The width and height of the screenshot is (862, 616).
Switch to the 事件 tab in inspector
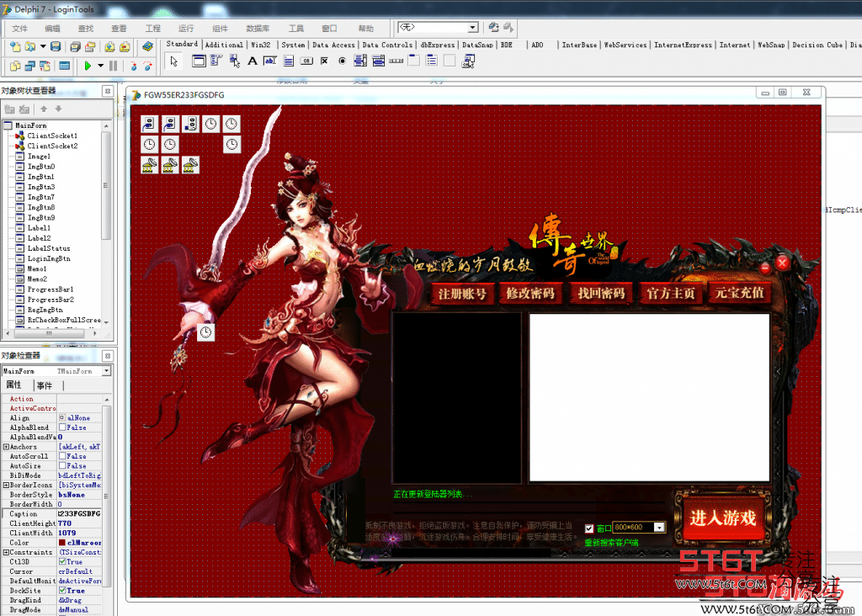click(x=45, y=385)
